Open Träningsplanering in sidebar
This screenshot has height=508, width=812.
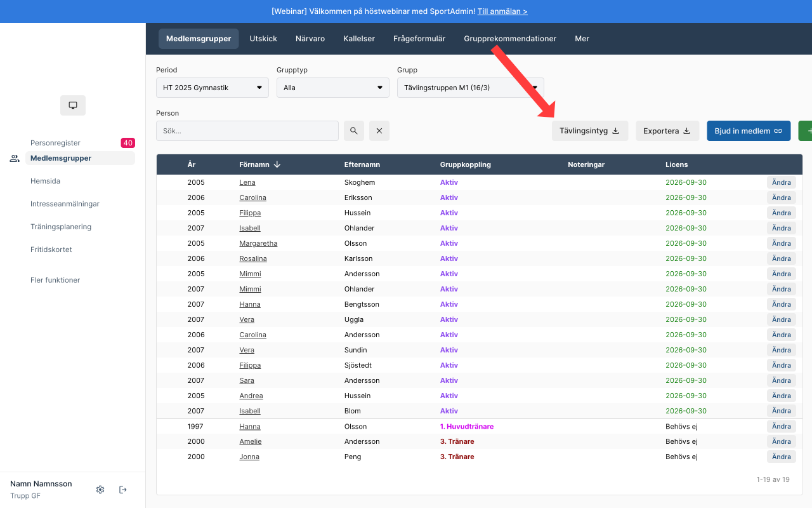click(61, 227)
